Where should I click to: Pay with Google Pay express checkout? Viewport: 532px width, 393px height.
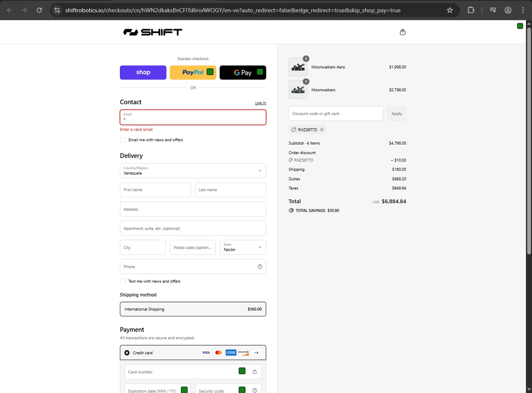tap(243, 72)
